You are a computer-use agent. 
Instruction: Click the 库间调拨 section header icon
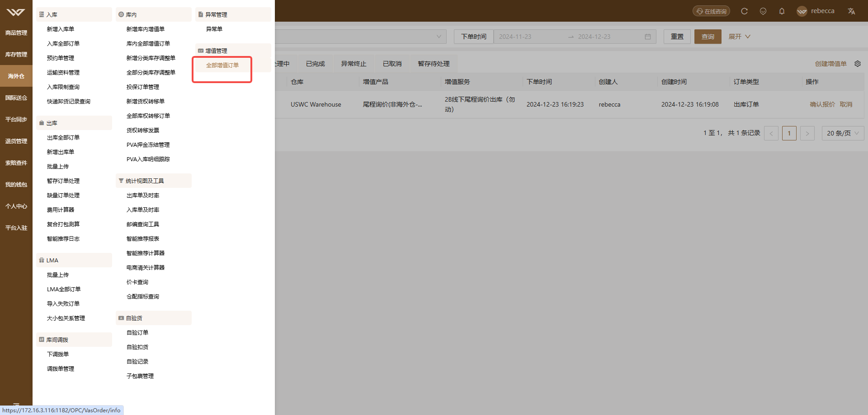click(x=42, y=340)
